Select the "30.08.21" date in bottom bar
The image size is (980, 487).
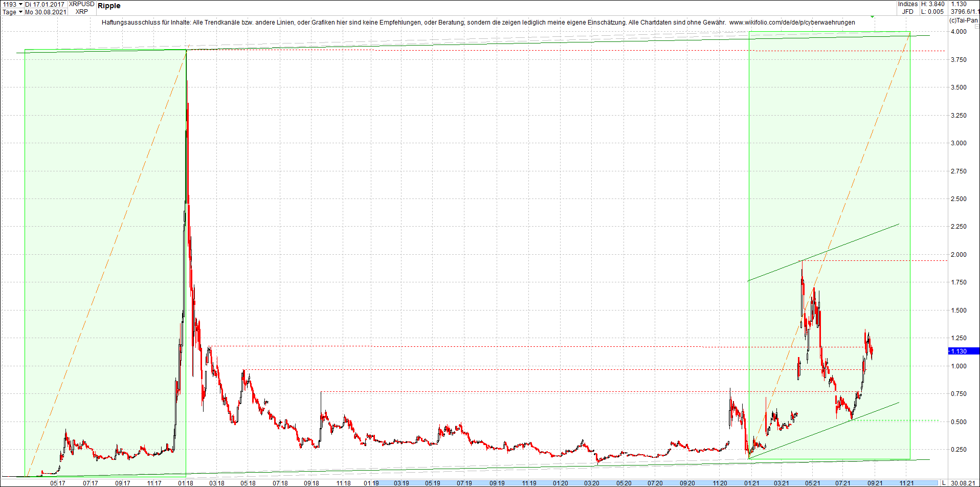tap(964, 483)
